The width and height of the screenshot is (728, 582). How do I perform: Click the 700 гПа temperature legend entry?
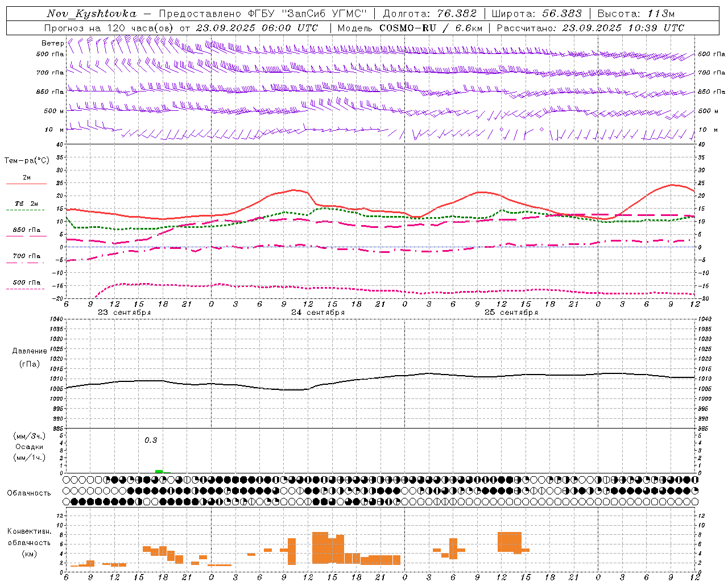pos(27,256)
